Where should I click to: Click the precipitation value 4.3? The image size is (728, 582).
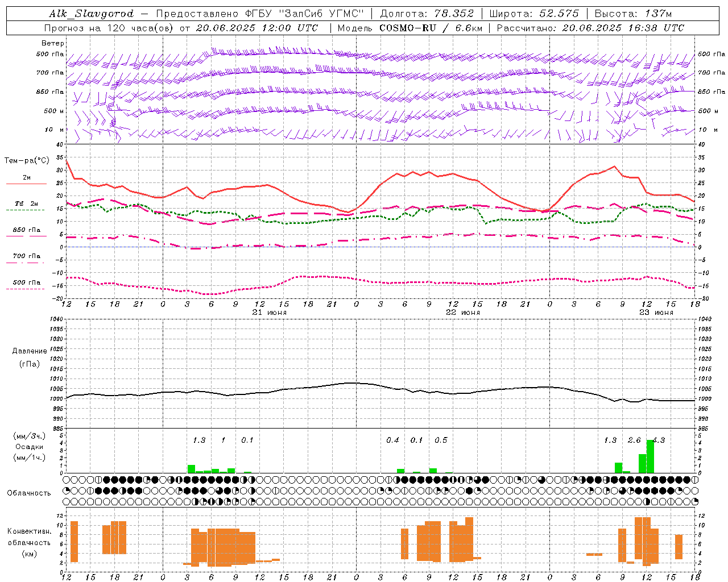pos(659,440)
